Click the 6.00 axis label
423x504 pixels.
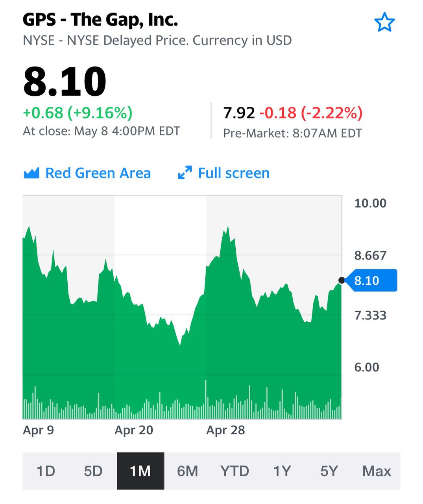367,367
